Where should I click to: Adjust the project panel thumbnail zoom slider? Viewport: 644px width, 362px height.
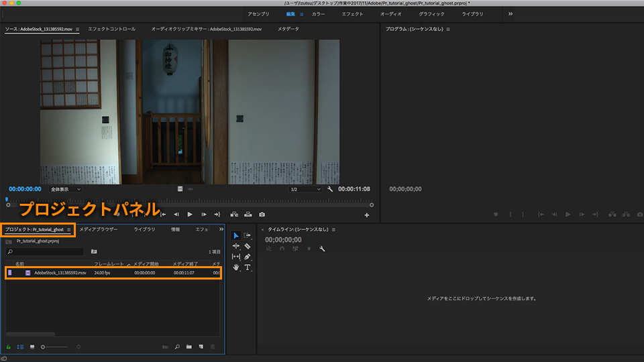(x=44, y=347)
